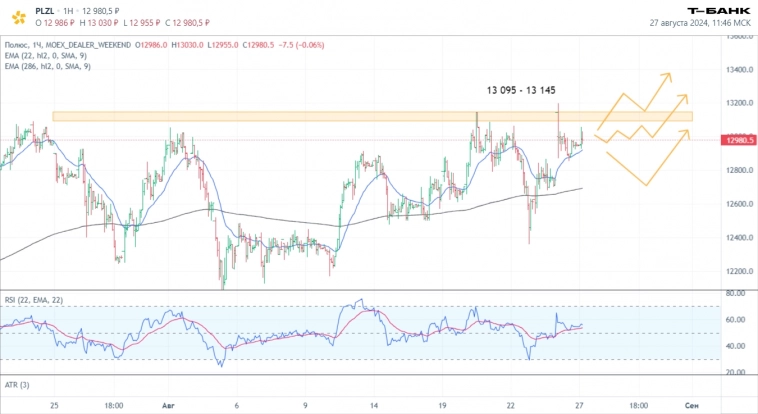Open the ATR (3) indicator pane label

coord(17,386)
